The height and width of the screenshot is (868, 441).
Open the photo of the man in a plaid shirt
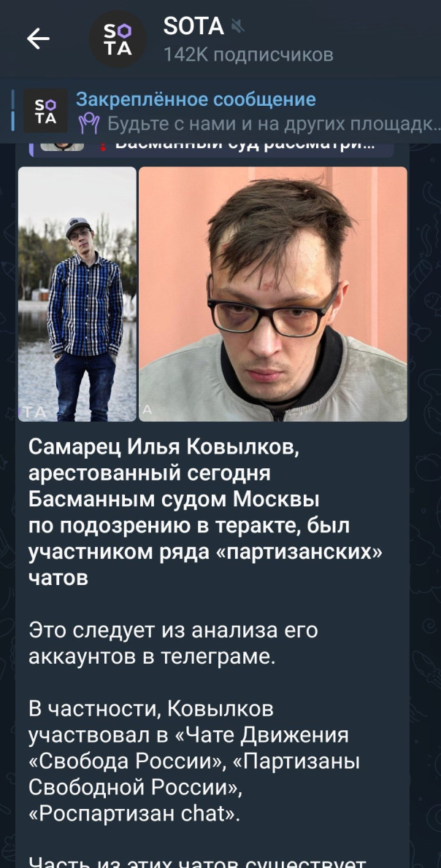(77, 294)
